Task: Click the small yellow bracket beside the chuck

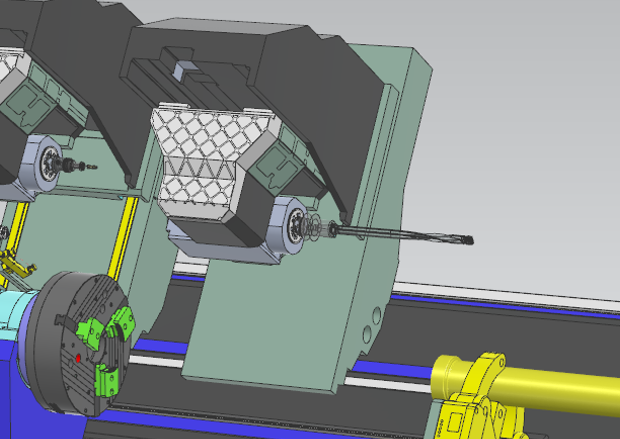Action: tap(17, 264)
